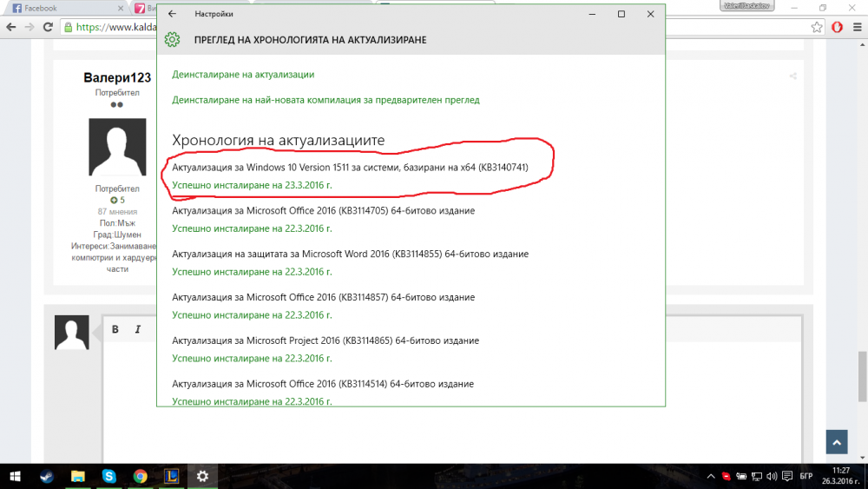The image size is (868, 489).
Task: Select the Word 2016 KB3114855 security update
Action: coord(350,254)
